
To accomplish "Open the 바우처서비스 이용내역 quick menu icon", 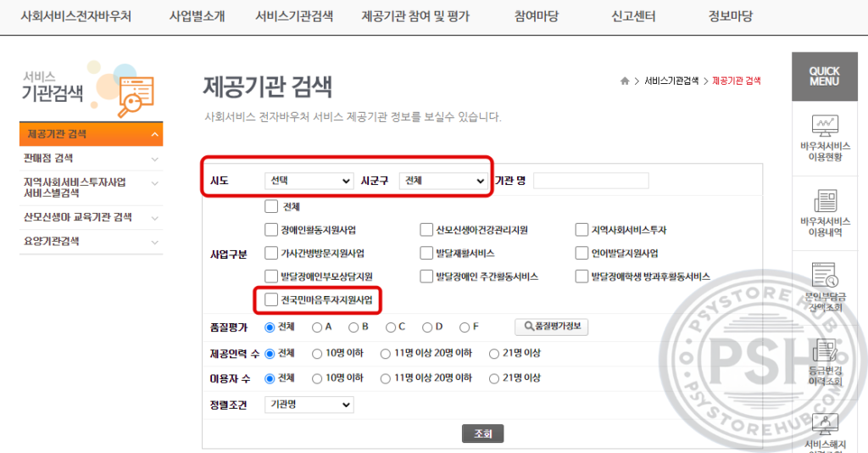I will click(825, 201).
